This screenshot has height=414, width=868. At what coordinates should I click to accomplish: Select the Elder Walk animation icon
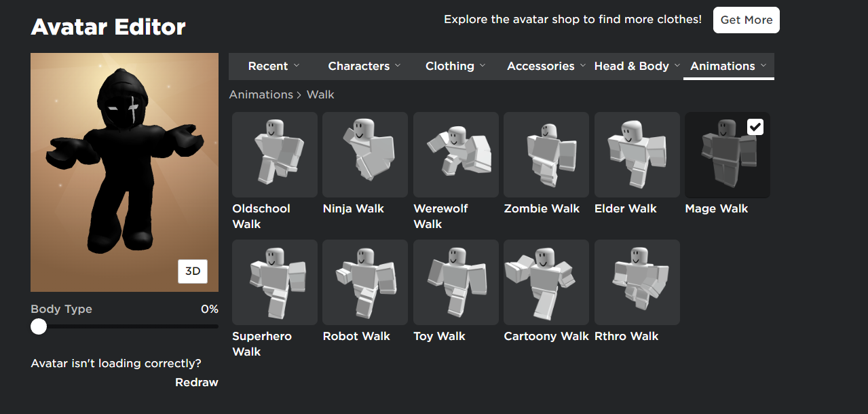pos(637,155)
